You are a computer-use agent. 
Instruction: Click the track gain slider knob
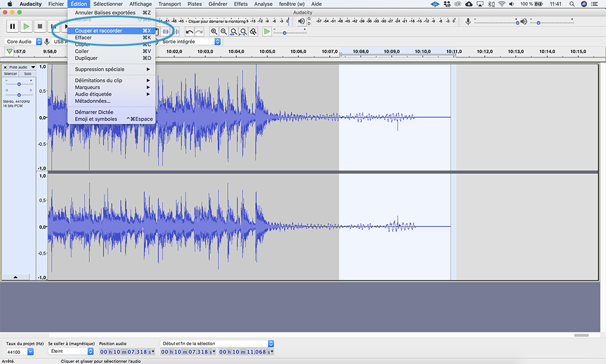[19, 84]
